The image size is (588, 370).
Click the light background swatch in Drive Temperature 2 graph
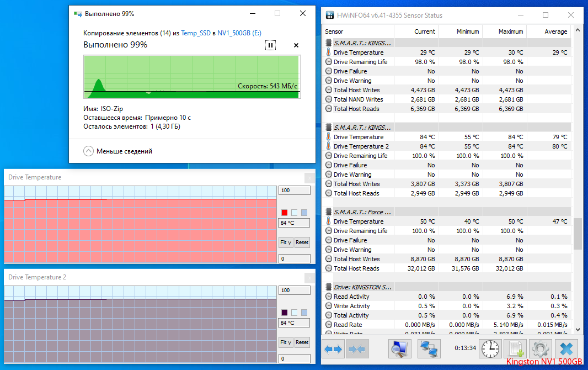point(295,313)
